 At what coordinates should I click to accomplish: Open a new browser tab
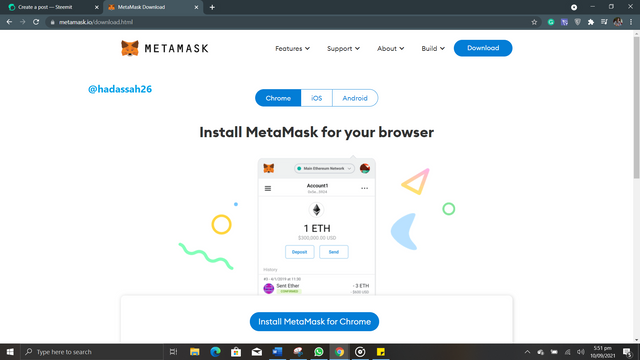coord(212,7)
